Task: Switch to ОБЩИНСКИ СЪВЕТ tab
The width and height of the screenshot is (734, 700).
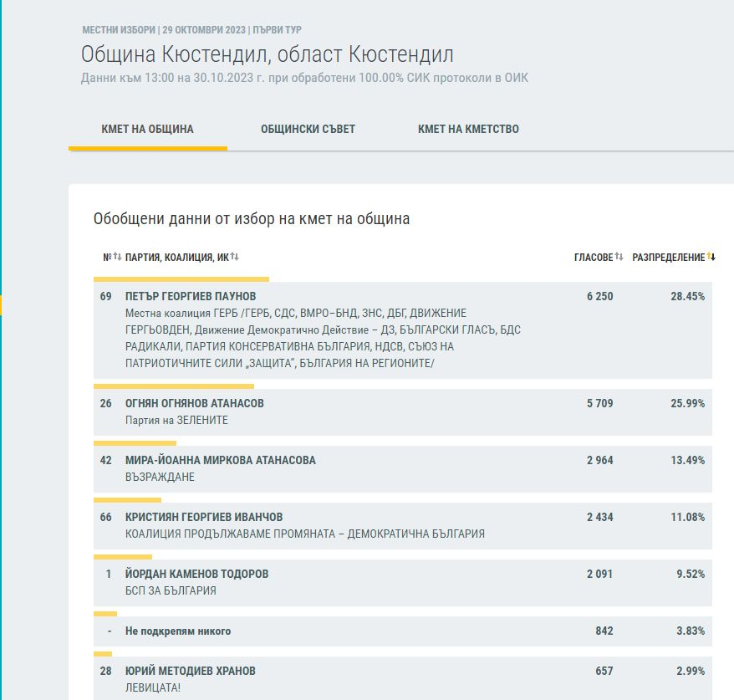Action: tap(308, 130)
